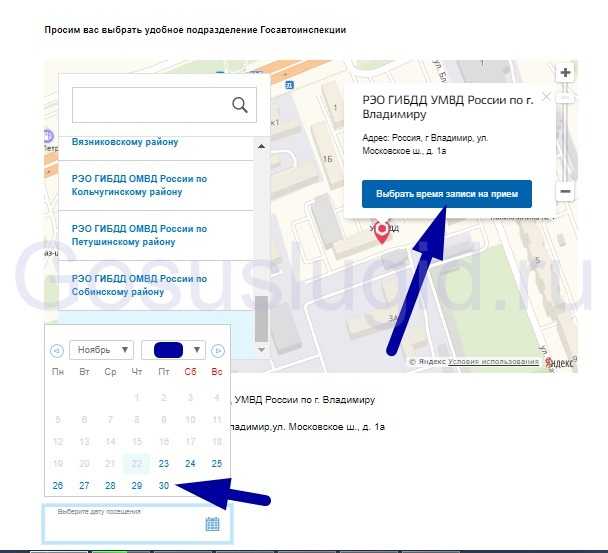Screen dimensions: 608x553
Task: Select РЭО ГИБДД ОМВД по Петушинскому району
Action: tap(140, 235)
